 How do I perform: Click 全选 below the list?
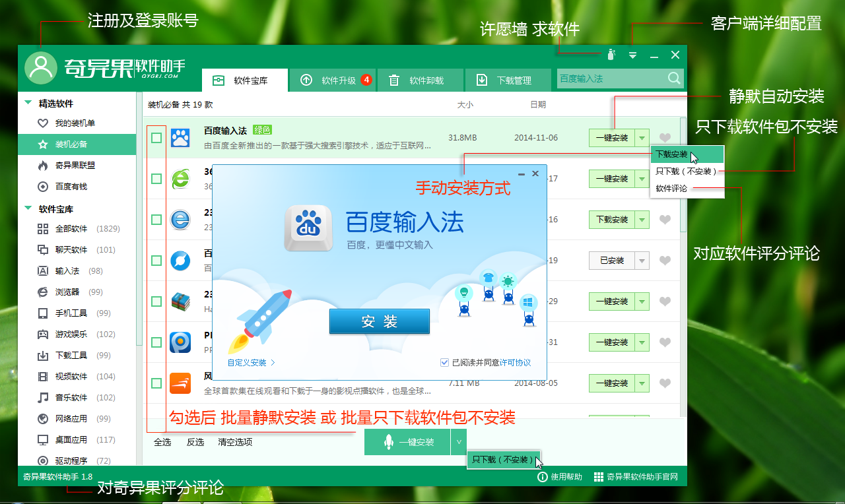(x=162, y=442)
